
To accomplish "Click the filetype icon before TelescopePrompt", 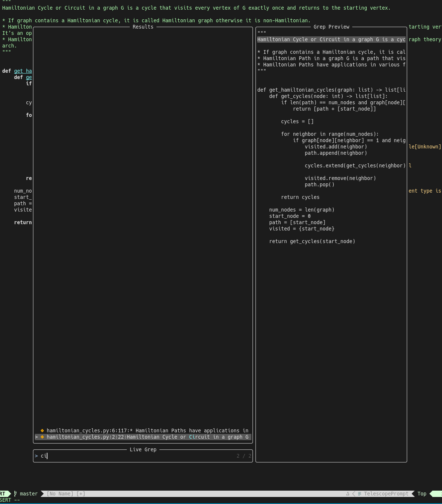I will pos(360,494).
